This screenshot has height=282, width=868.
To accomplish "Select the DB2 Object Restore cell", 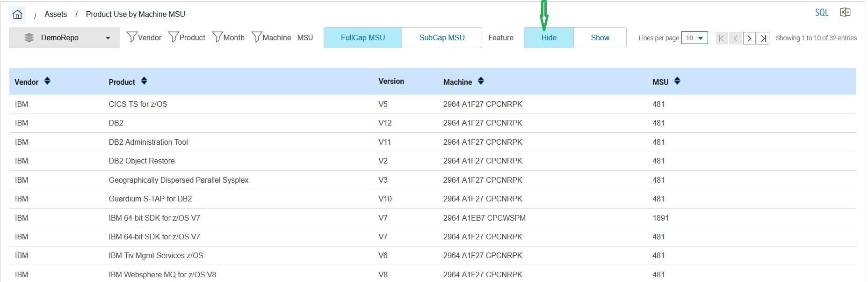I will (142, 161).
